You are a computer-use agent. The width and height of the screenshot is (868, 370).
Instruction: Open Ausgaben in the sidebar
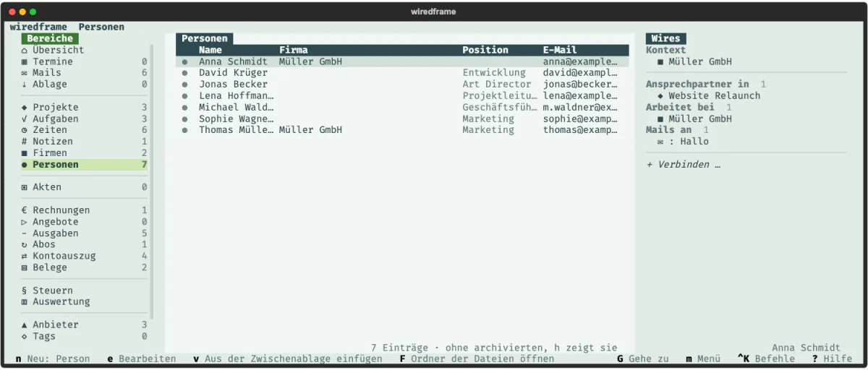(x=85, y=233)
